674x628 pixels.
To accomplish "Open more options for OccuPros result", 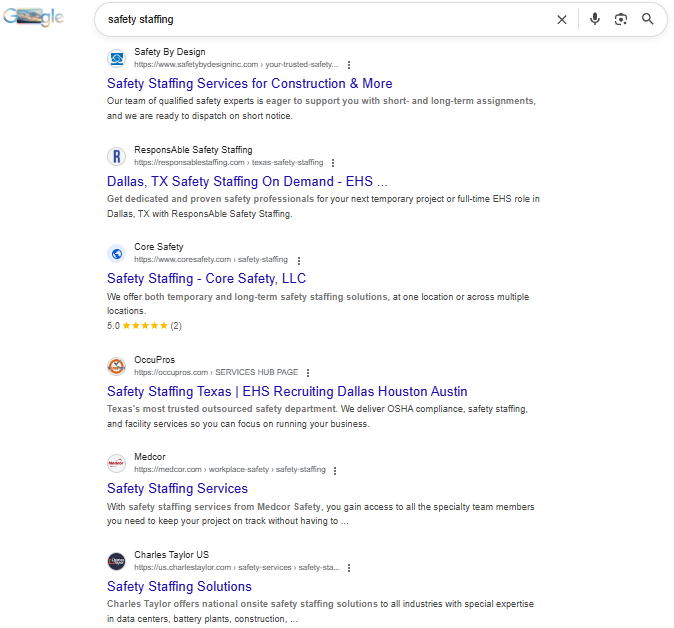I will [308, 373].
